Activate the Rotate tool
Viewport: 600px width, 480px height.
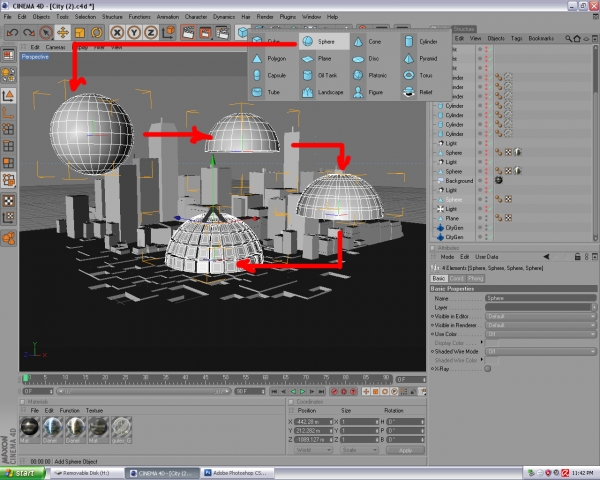(x=96, y=33)
